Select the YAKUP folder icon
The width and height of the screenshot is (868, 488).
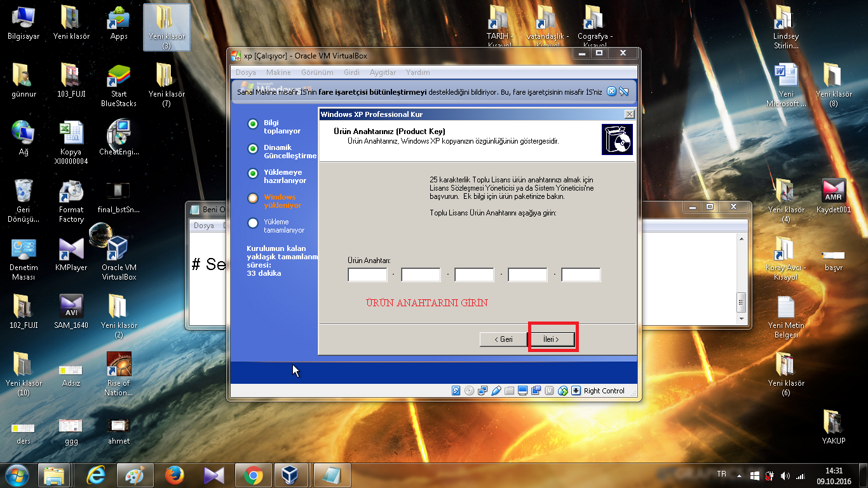[x=833, y=427]
